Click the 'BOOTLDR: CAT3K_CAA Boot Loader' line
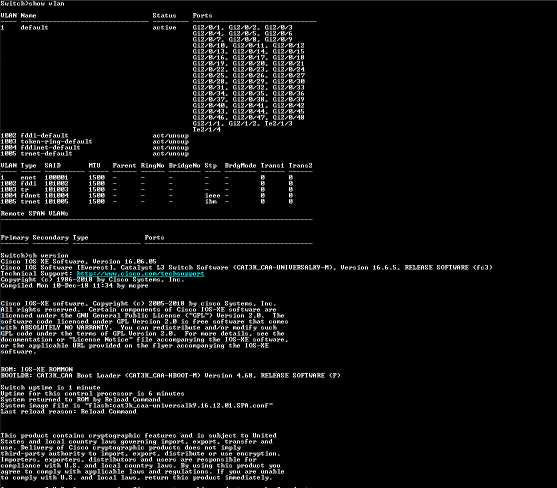Viewport: 557px width, 488px height. pyautogui.click(x=171, y=375)
